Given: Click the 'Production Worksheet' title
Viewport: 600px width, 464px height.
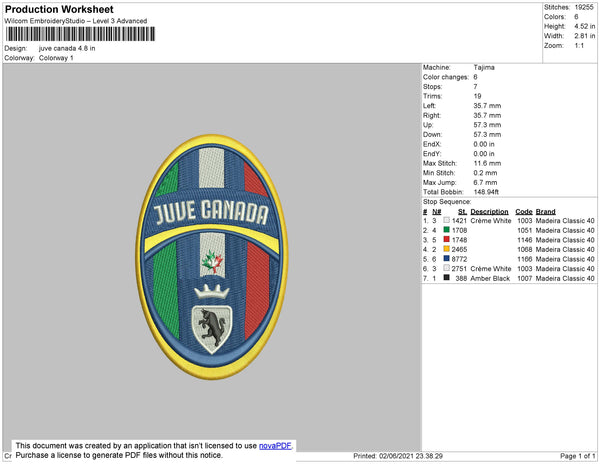Looking at the screenshot, I should coord(59,9).
